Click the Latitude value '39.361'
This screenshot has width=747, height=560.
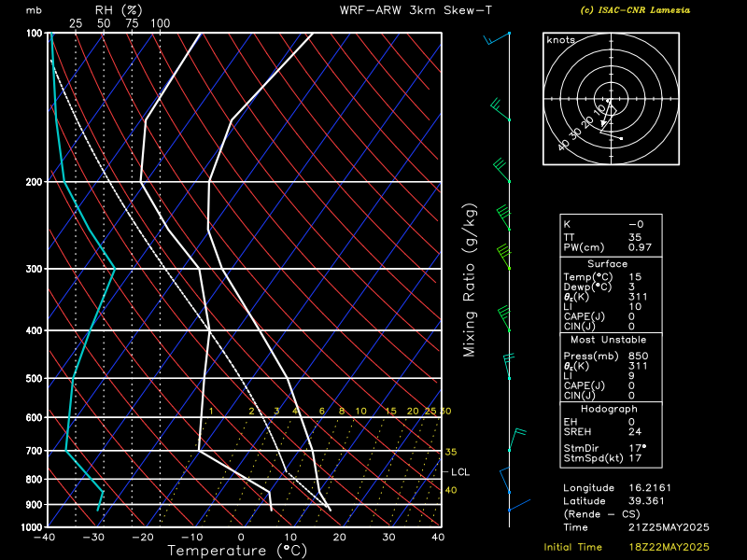pos(646,501)
